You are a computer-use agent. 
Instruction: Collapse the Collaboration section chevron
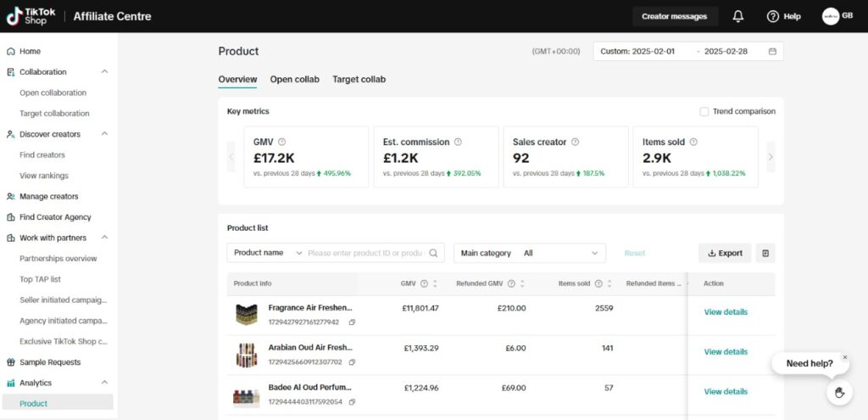(104, 72)
